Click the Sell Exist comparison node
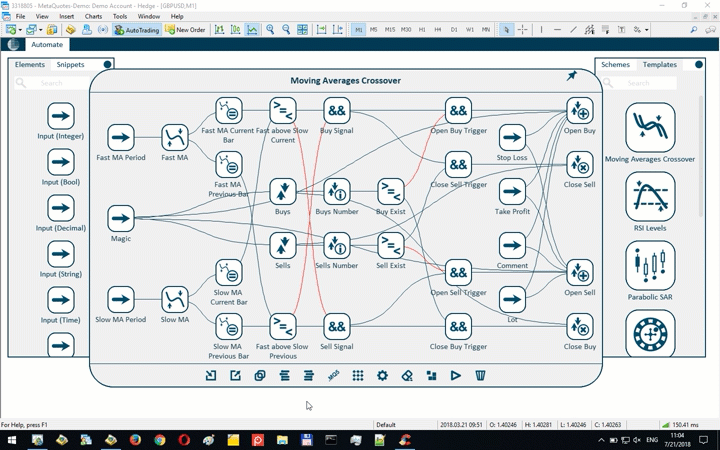The image size is (720, 450). [x=391, y=246]
